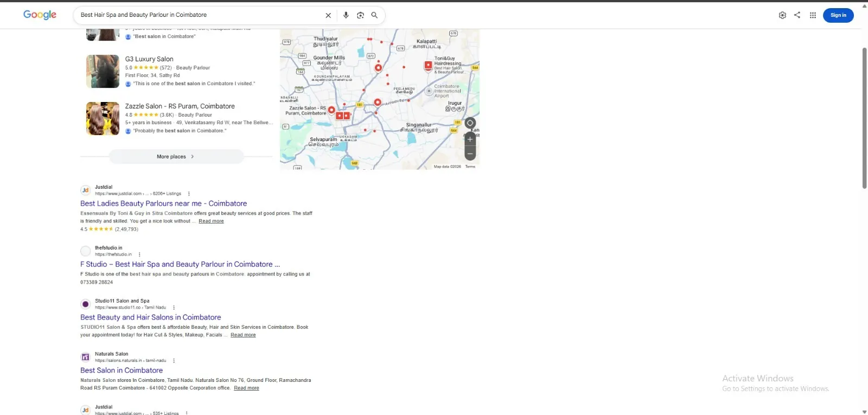Open the Google apps grid
The height and width of the screenshot is (415, 868).
click(x=813, y=15)
